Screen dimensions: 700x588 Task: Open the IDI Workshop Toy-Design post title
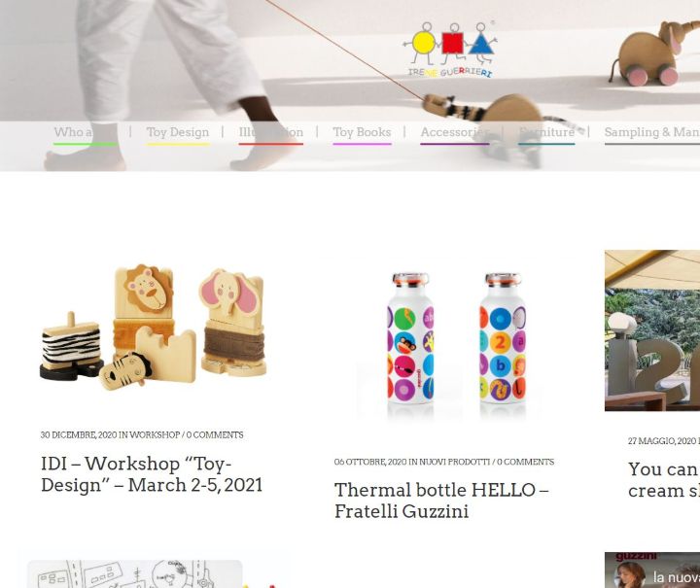click(x=152, y=474)
